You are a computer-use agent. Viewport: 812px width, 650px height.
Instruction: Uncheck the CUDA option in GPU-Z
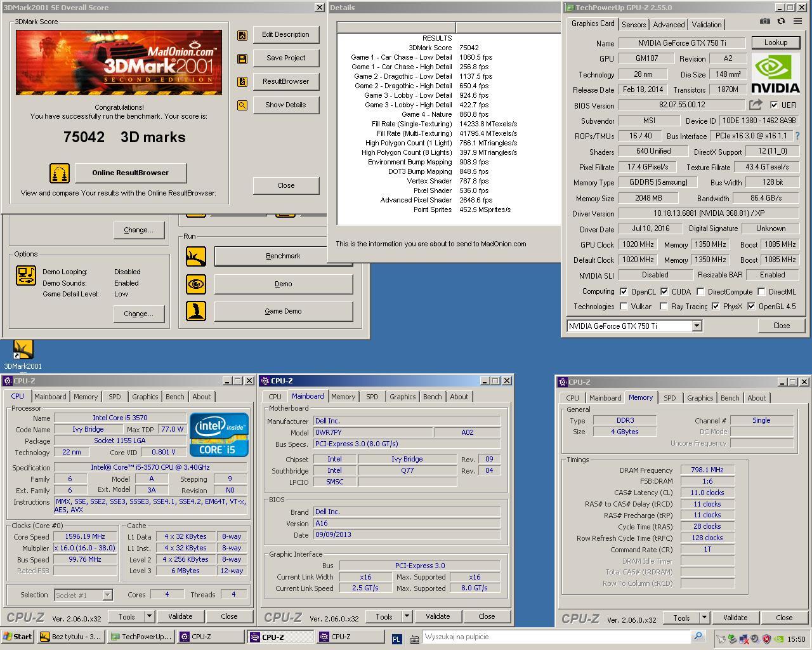click(664, 291)
